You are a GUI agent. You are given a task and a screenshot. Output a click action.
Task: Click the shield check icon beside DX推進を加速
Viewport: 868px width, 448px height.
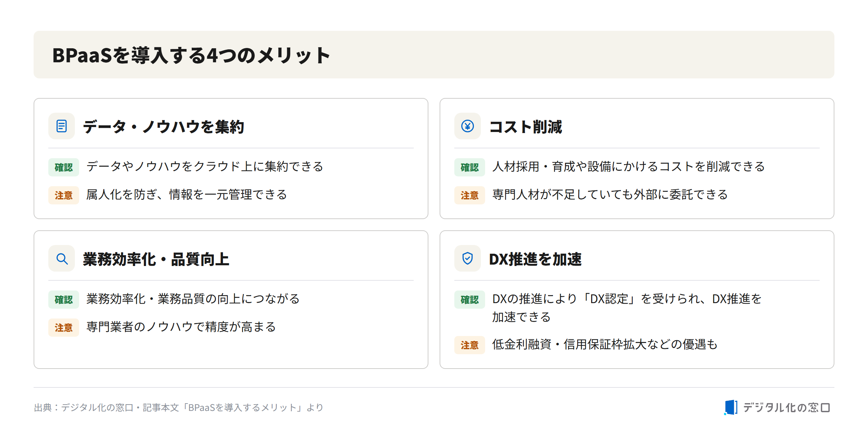point(468,258)
